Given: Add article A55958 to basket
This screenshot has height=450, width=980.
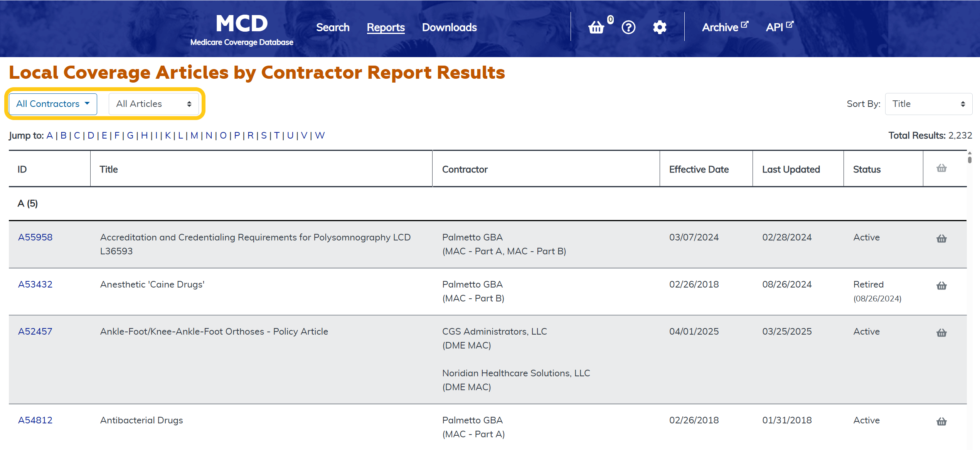Looking at the screenshot, I should point(941,239).
